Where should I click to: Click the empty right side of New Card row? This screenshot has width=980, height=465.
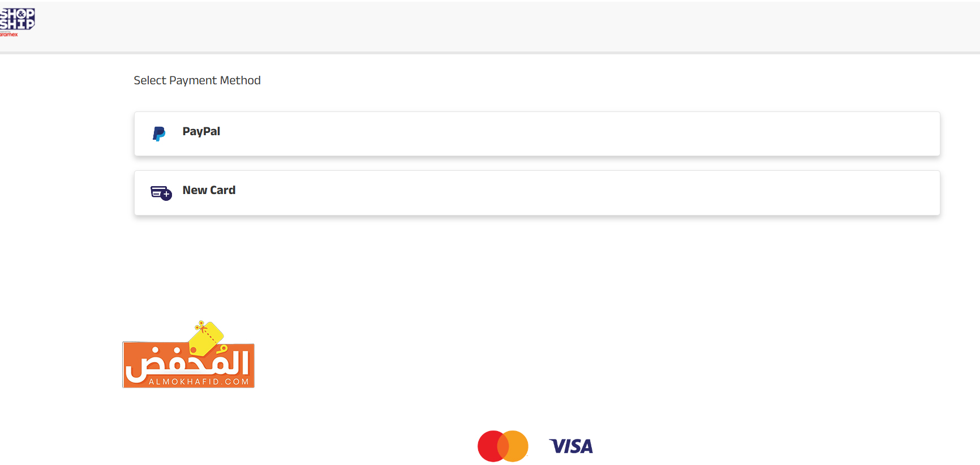[679, 193]
